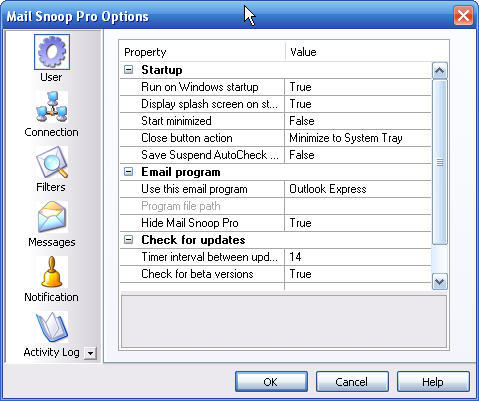Collapse the Check for updates section
This screenshot has width=479, height=401.
tap(128, 240)
